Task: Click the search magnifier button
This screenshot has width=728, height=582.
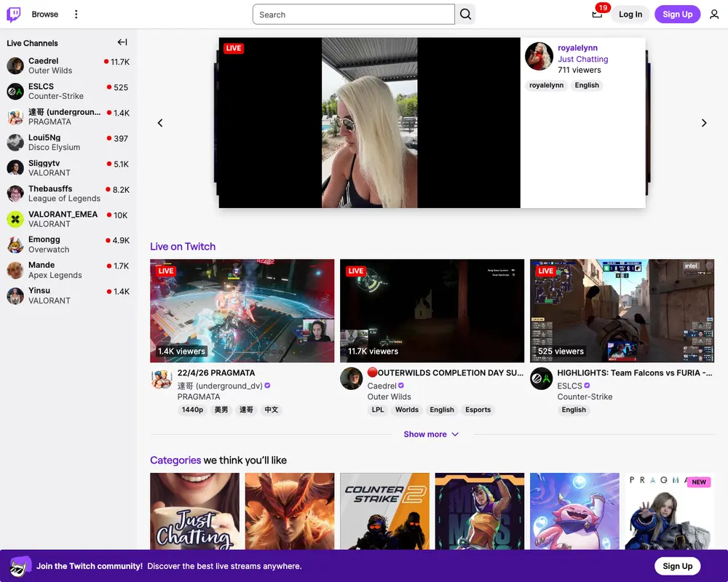Action: tap(465, 15)
